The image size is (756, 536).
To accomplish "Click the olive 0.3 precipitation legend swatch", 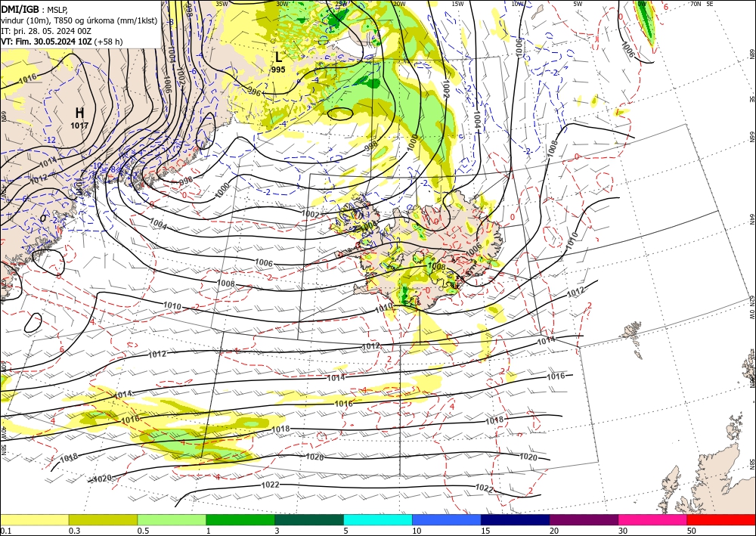I will (x=103, y=519).
